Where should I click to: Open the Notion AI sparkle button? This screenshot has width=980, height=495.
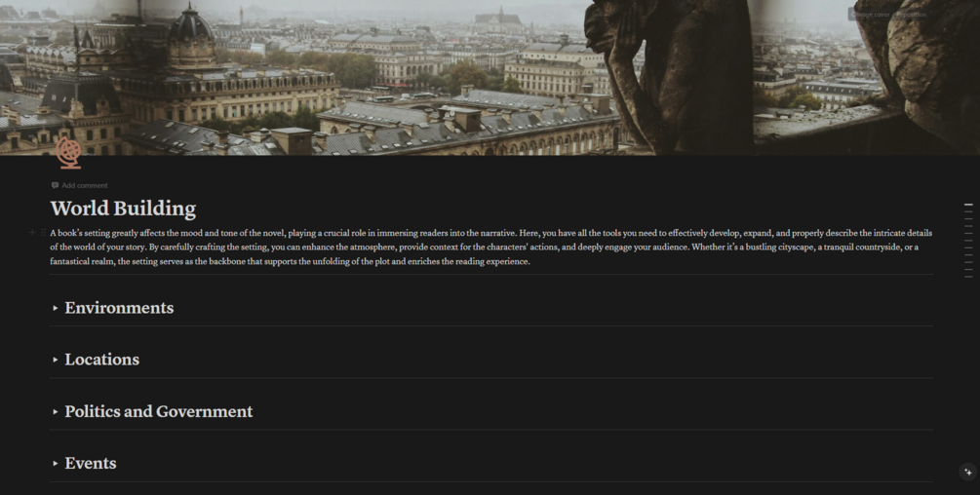(x=967, y=472)
